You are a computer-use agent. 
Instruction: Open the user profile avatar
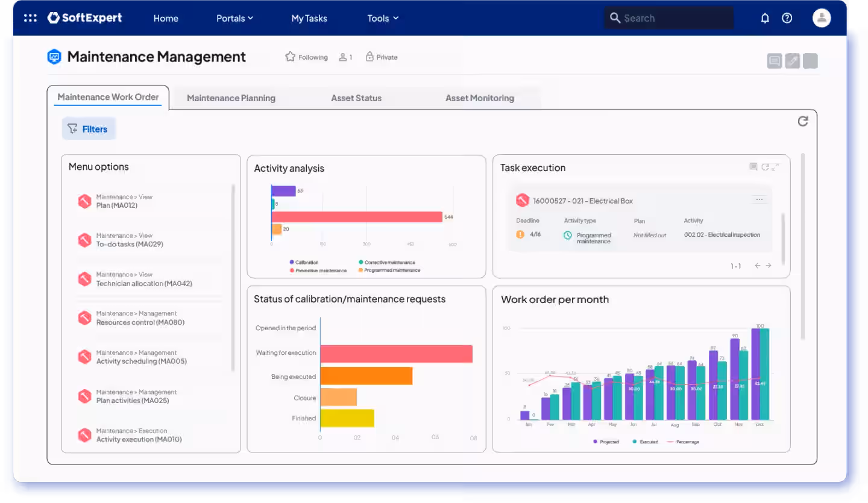(x=822, y=17)
